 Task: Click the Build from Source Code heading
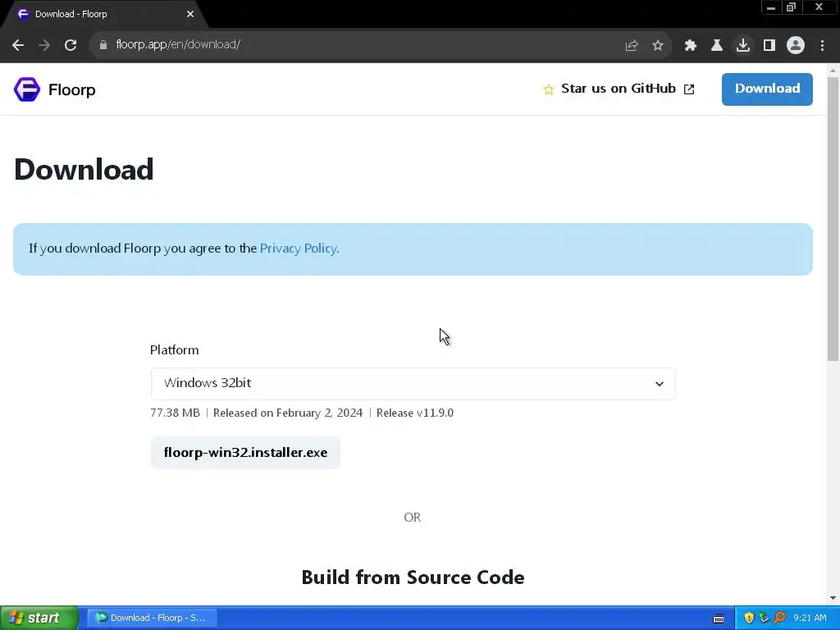pyautogui.click(x=413, y=577)
